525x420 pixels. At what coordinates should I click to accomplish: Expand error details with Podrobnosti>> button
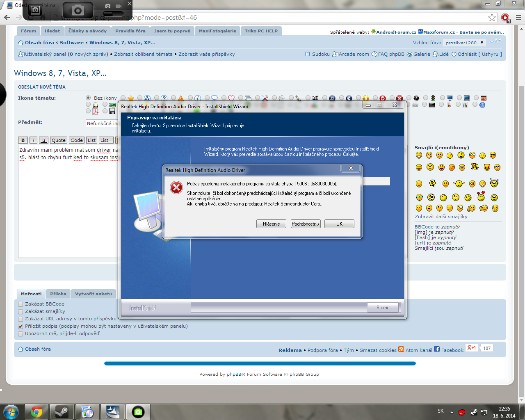click(306, 224)
